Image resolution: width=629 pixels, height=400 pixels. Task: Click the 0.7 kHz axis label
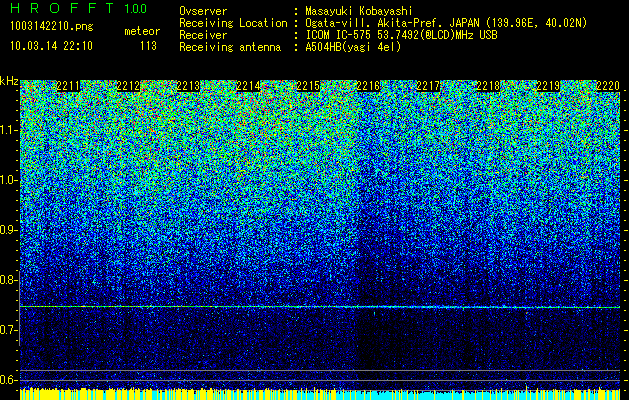pos(9,330)
